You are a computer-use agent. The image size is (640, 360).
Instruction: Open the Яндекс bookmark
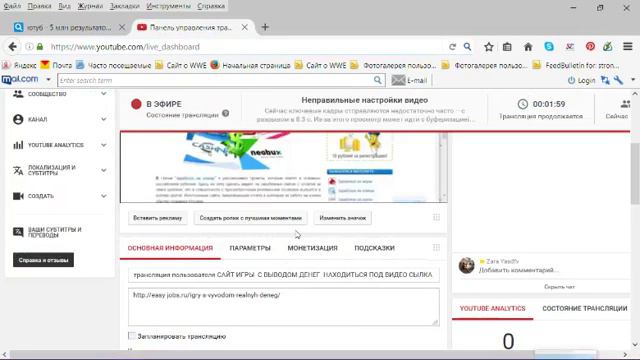point(20,65)
